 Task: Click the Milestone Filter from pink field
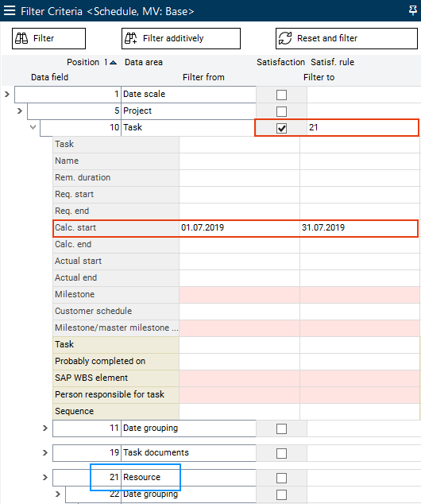pos(239,295)
